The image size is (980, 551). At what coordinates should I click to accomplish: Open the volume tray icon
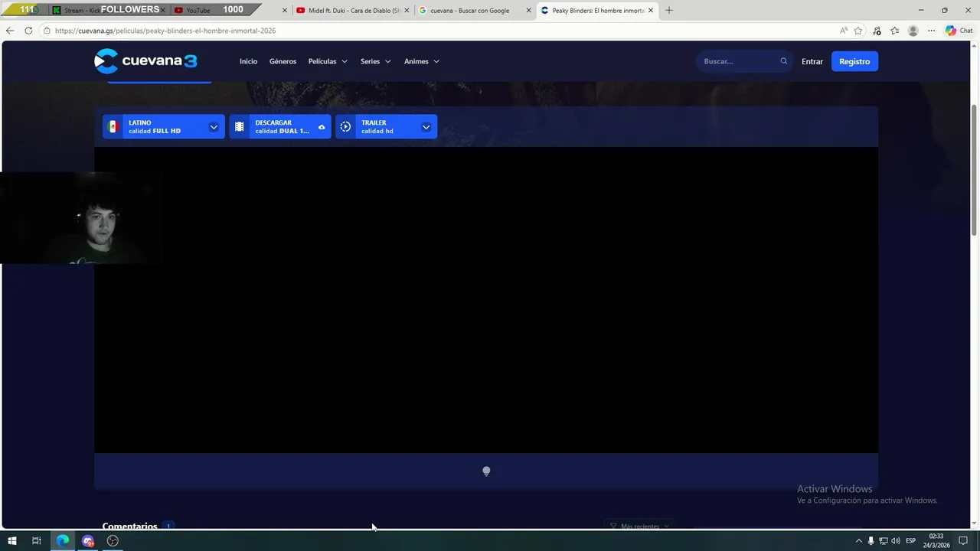pyautogui.click(x=895, y=541)
